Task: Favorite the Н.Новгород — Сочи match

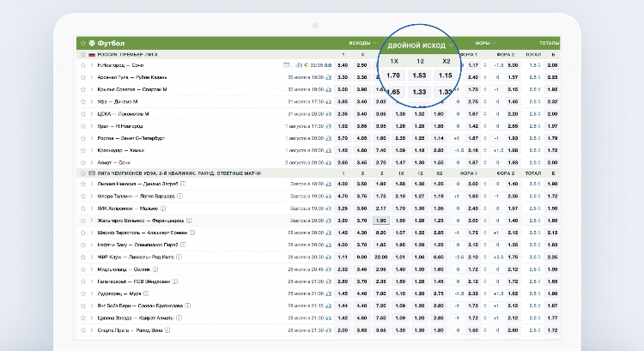Action: 83,65
